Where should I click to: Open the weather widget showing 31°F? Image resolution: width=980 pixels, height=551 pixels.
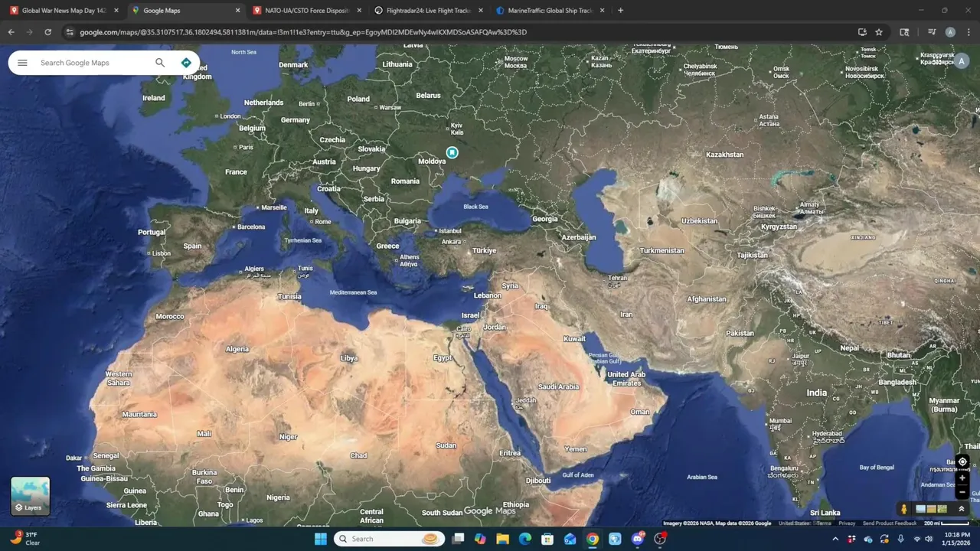[x=24, y=539]
